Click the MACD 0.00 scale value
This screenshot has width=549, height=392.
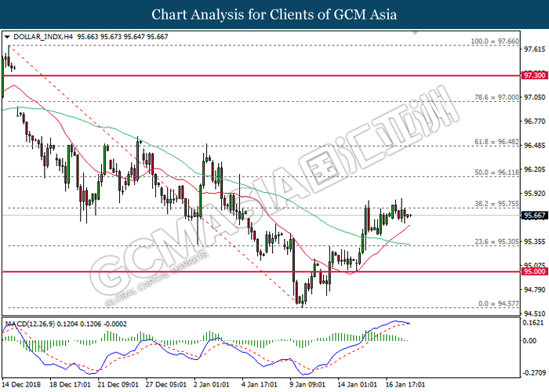(x=530, y=341)
